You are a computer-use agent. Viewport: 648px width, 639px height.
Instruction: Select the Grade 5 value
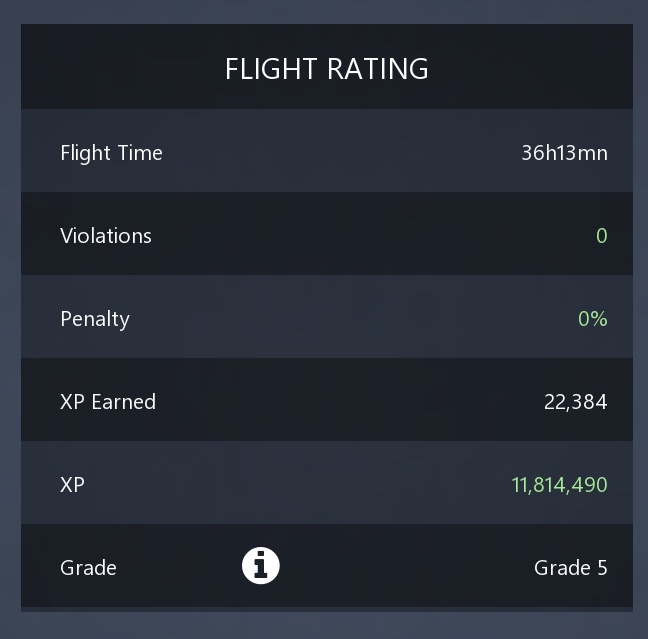coord(571,567)
